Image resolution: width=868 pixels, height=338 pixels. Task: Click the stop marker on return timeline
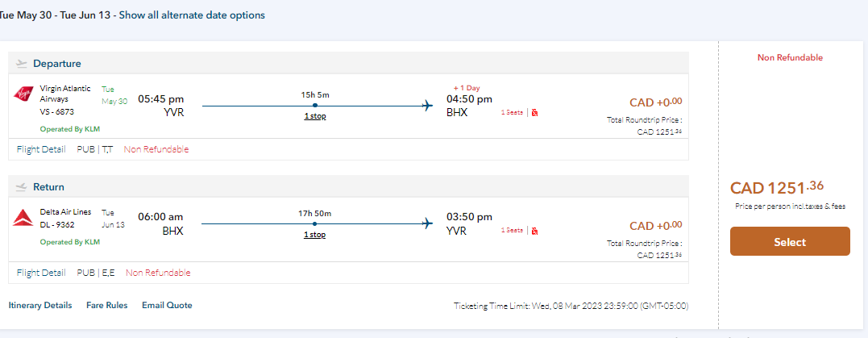pos(314,223)
